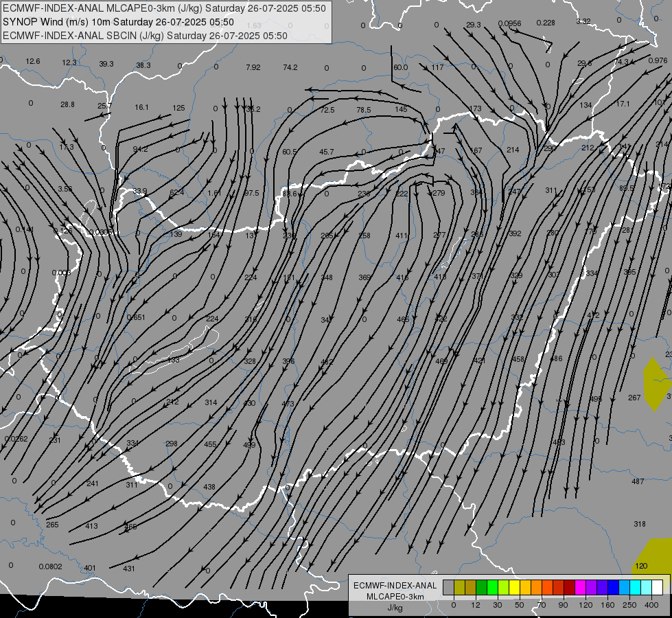Click the map value 0.0956
Image resolution: width=672 pixels, height=618 pixels.
coord(509,23)
